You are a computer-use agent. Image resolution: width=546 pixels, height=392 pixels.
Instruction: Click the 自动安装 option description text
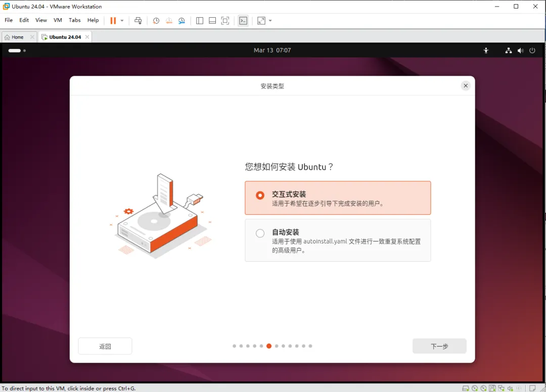[346, 246]
